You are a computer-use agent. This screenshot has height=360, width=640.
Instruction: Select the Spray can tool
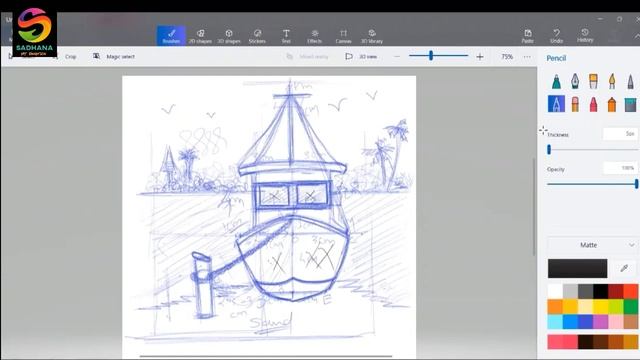(611, 104)
